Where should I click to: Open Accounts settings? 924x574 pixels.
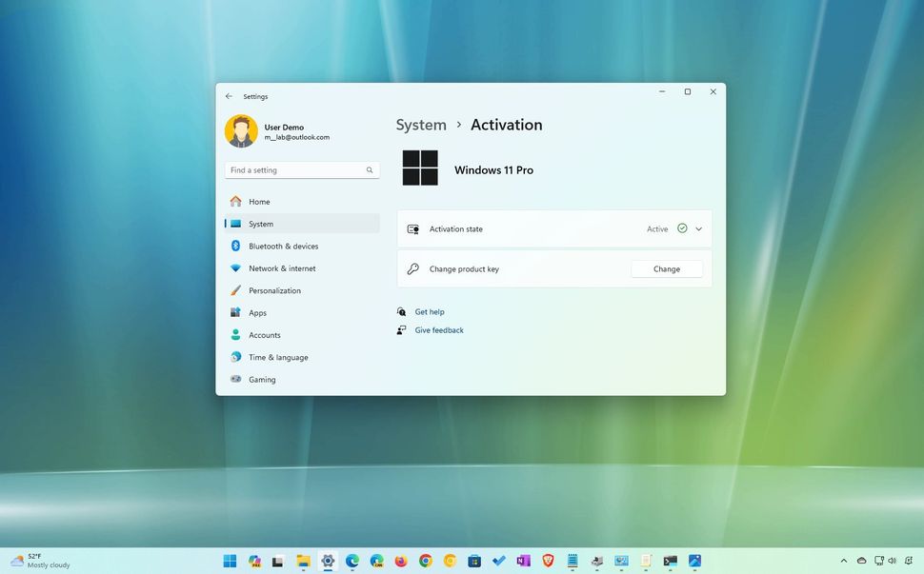pyautogui.click(x=267, y=335)
